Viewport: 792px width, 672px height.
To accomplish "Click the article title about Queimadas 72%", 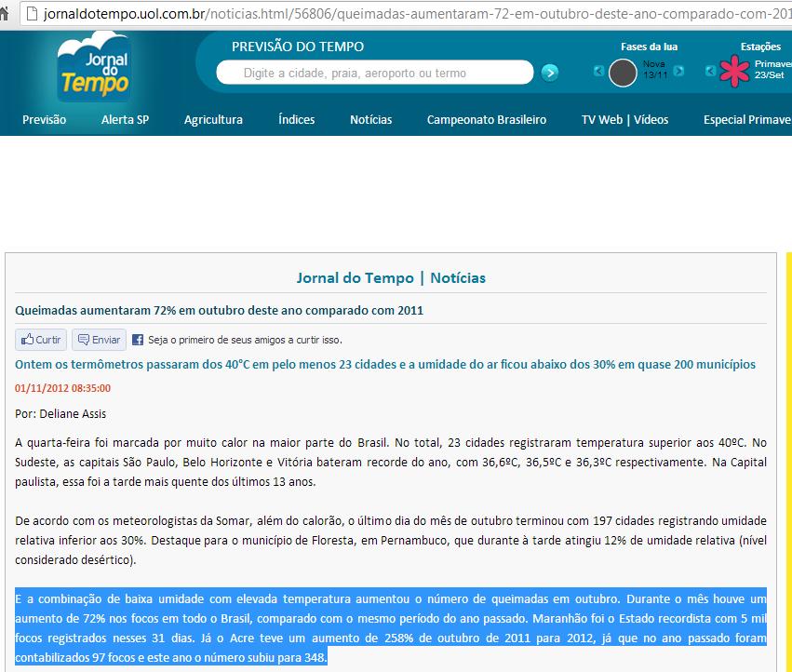I will click(220, 310).
